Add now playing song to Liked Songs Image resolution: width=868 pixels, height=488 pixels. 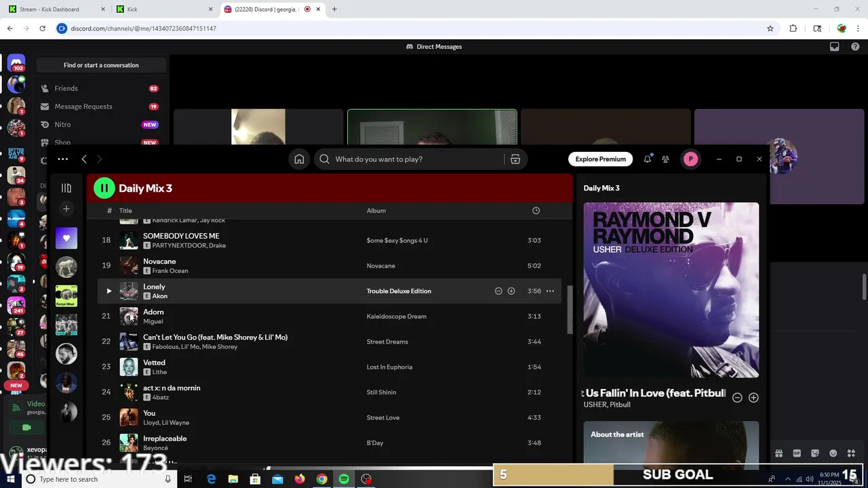[753, 398]
